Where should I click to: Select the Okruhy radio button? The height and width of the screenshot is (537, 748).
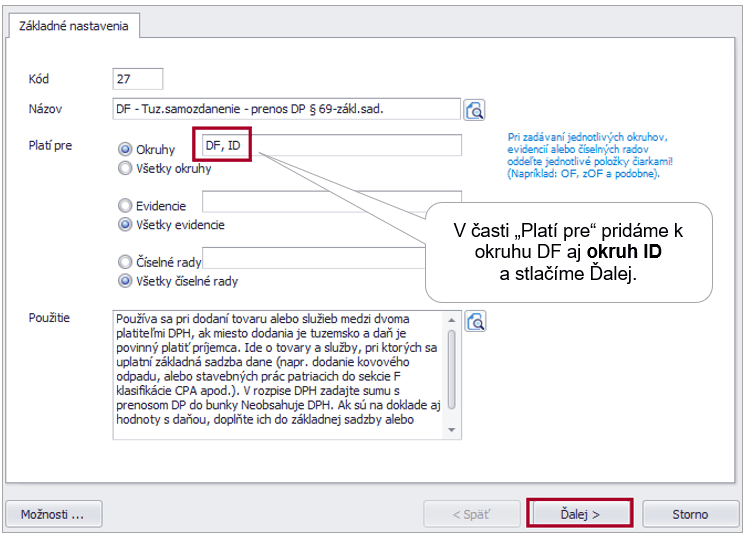pyautogui.click(x=125, y=150)
